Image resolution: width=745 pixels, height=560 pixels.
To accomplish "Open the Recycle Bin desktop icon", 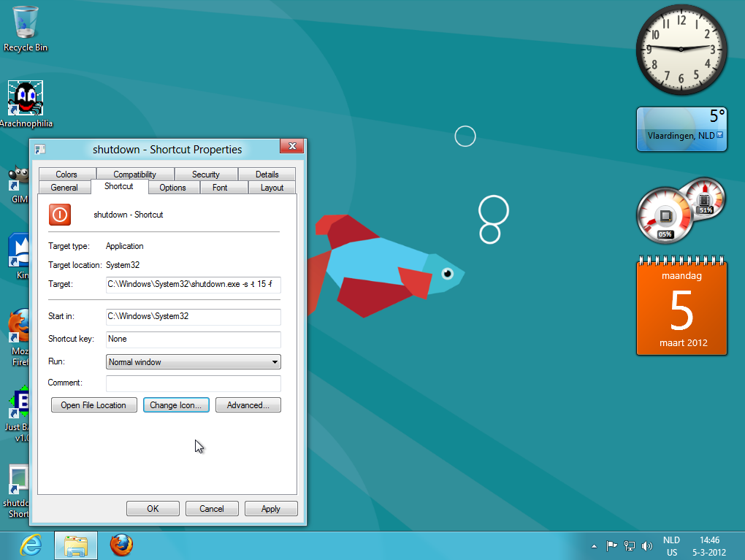I will tap(25, 28).
